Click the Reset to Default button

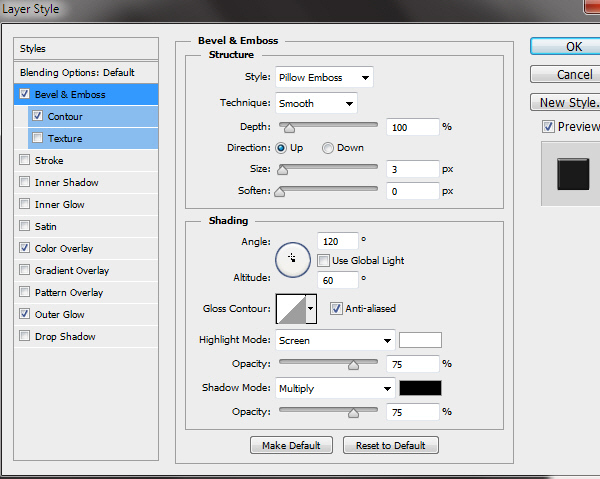pos(390,445)
